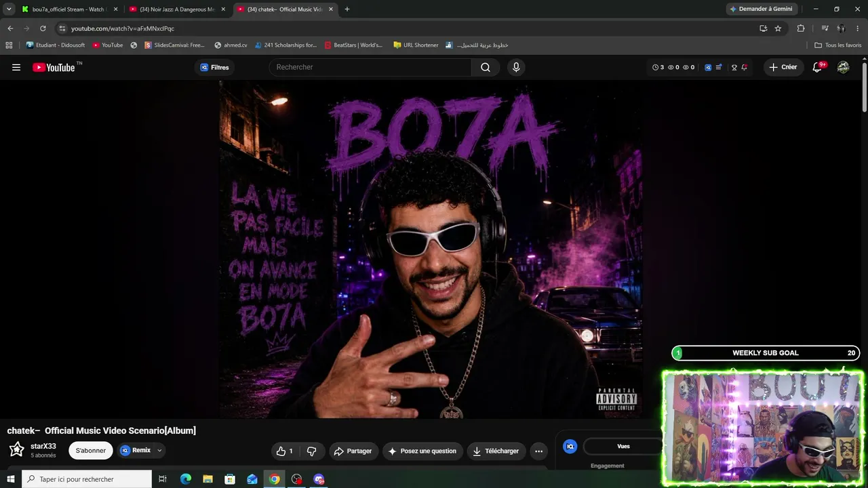Click the Chrome icon in the taskbar

click(274, 479)
